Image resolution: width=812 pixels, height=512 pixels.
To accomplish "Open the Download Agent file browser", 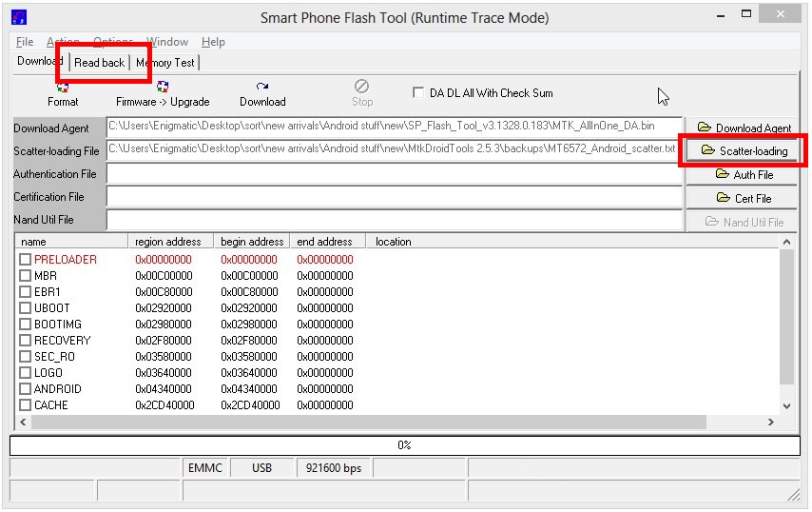I will (742, 128).
